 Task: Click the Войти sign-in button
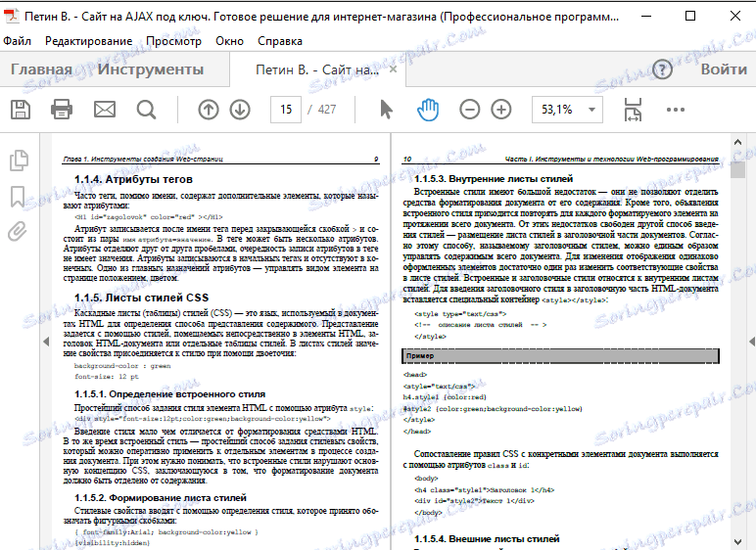724,69
